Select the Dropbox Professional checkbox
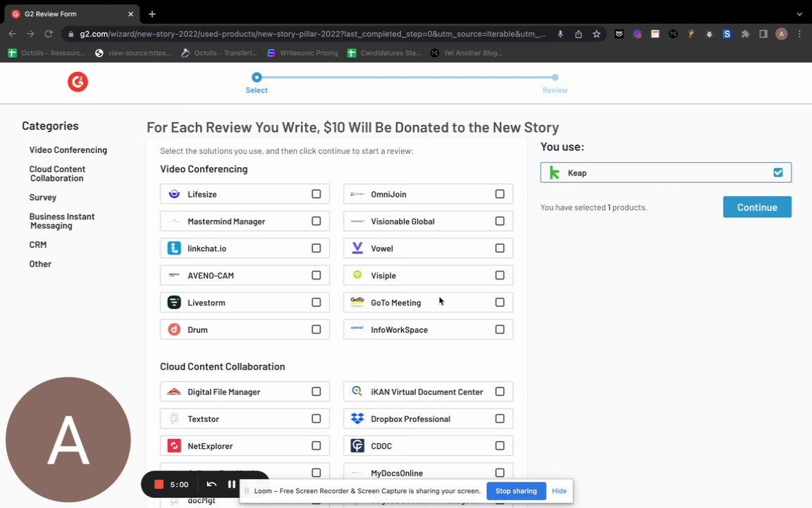 (500, 419)
